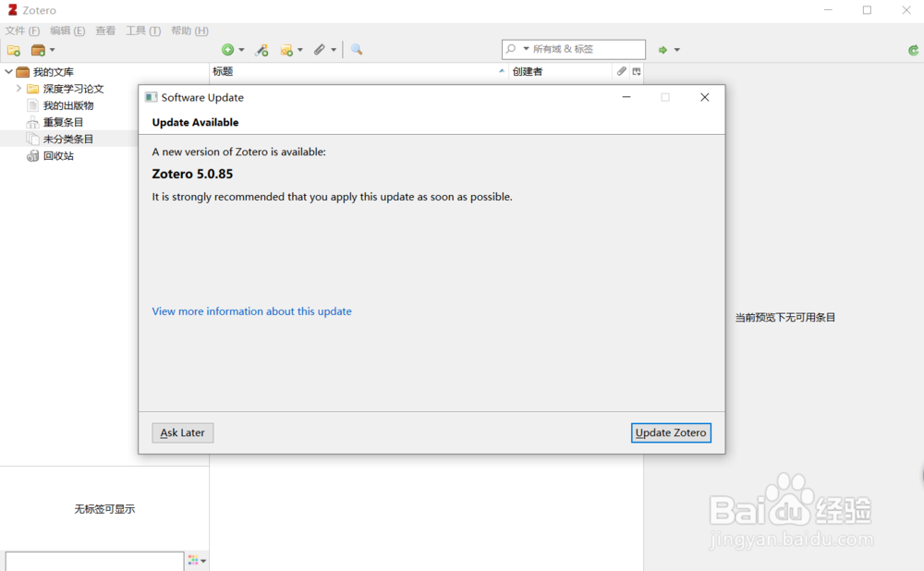
Task: Click the New Note icon
Action: [x=286, y=50]
